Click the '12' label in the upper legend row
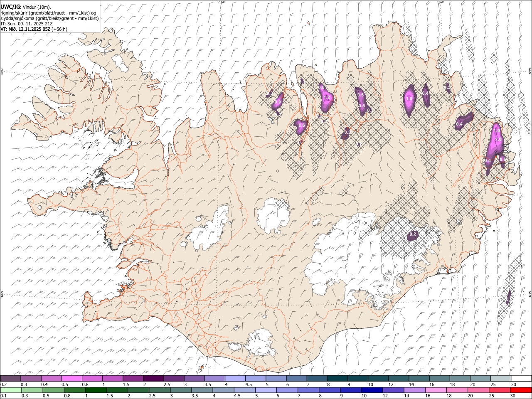The height and width of the screenshot is (399, 532). click(391, 384)
